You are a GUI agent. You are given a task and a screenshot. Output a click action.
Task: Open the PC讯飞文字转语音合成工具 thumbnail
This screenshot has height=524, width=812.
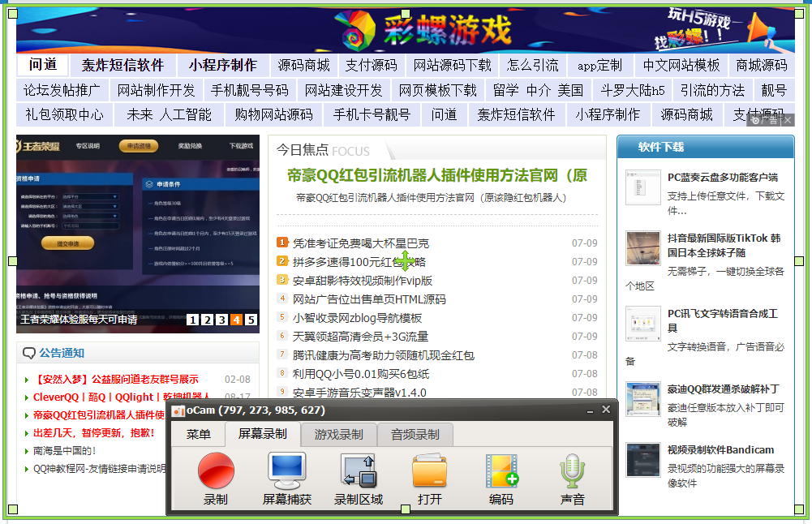643,324
